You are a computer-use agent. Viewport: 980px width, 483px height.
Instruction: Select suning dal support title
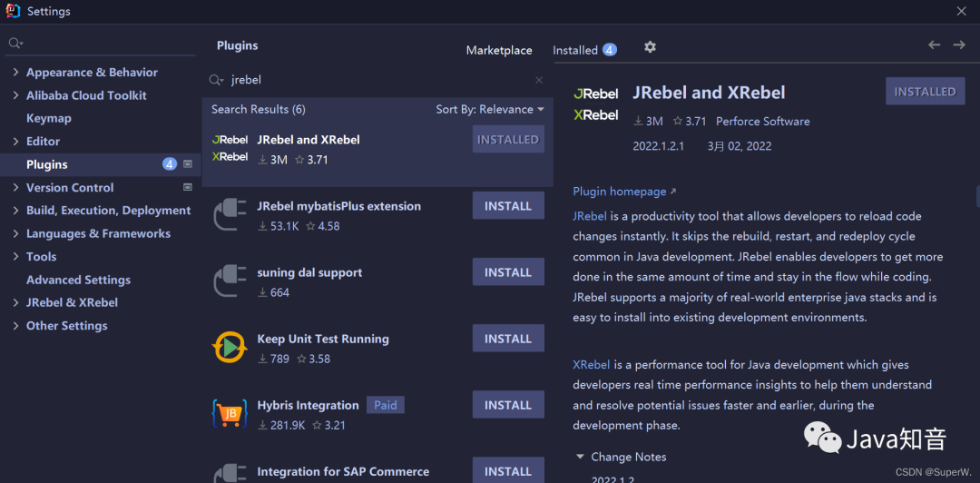309,272
